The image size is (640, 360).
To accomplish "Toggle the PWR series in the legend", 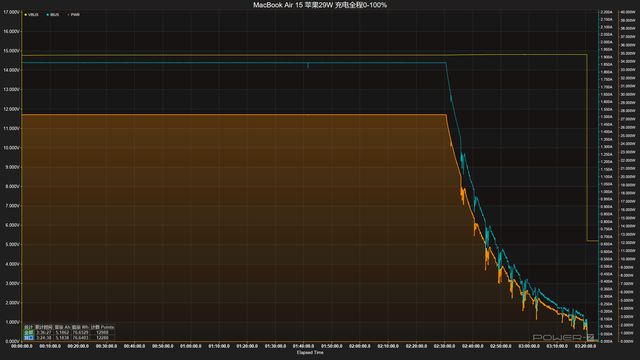I will coord(74,15).
